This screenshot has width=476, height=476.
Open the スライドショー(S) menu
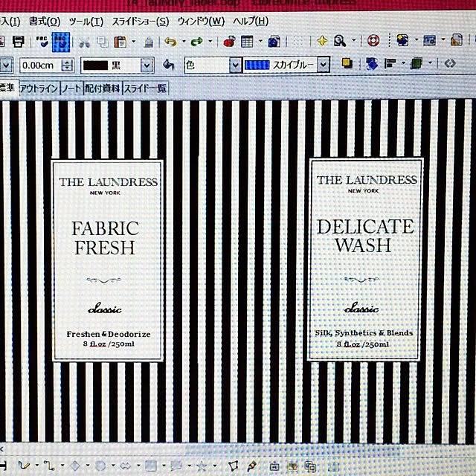tap(141, 22)
